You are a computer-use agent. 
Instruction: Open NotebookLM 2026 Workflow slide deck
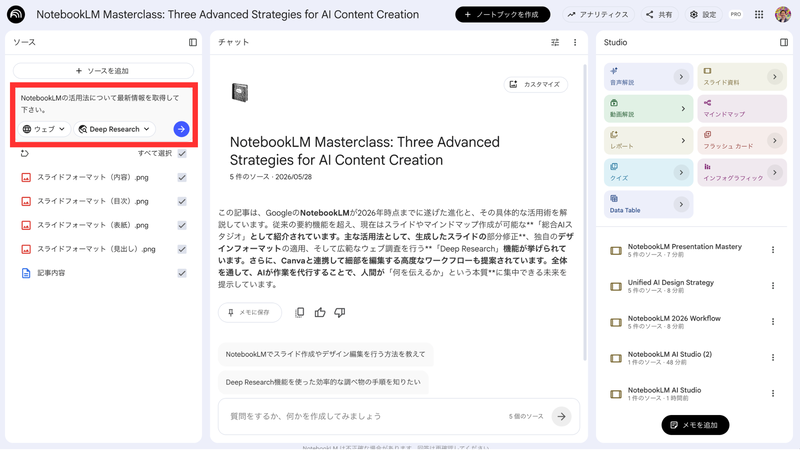(x=673, y=322)
